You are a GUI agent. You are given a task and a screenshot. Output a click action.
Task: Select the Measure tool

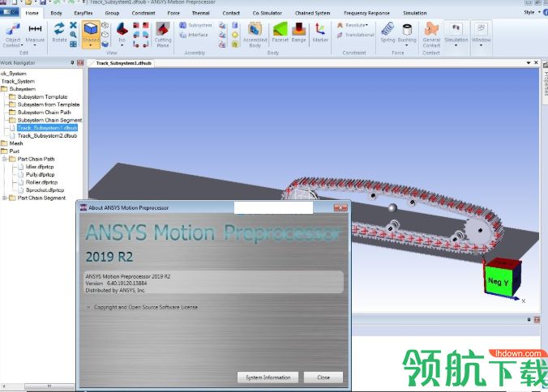pos(35,33)
